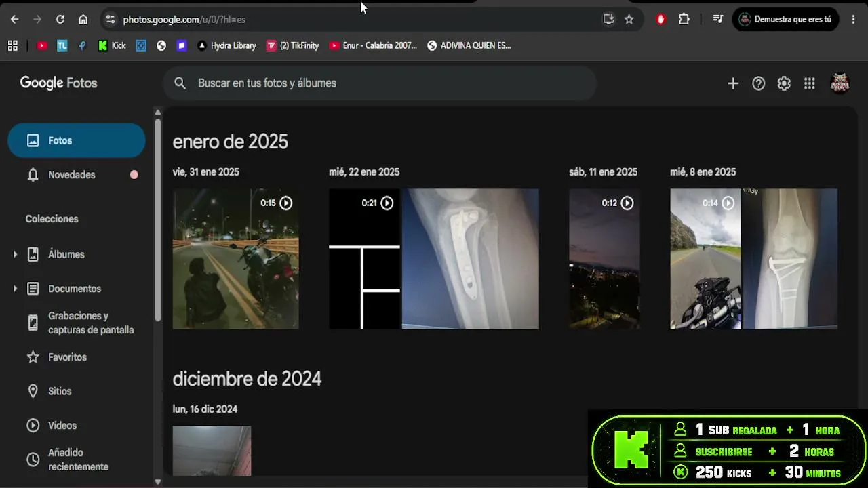This screenshot has width=868, height=488.
Task: Reload the Google Photos page
Action: 60,20
